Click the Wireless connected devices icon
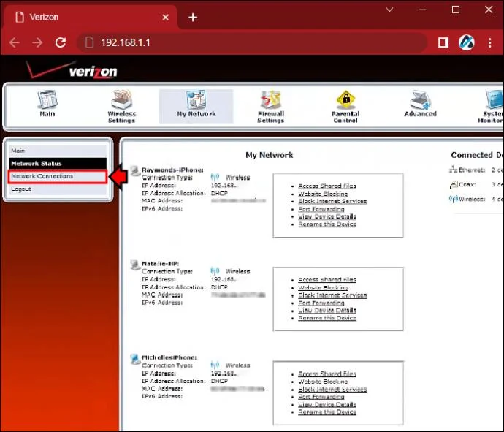The width and height of the screenshot is (504, 432). 453,199
